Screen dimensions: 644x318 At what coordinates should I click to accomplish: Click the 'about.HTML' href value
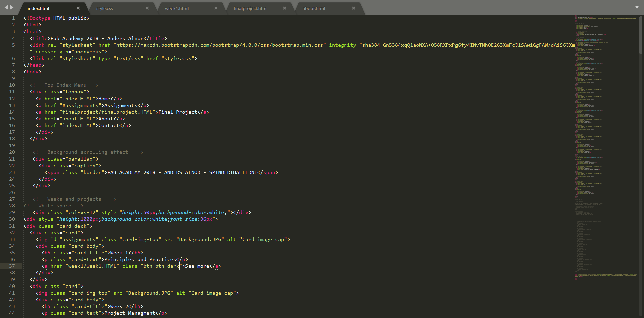(x=77, y=119)
